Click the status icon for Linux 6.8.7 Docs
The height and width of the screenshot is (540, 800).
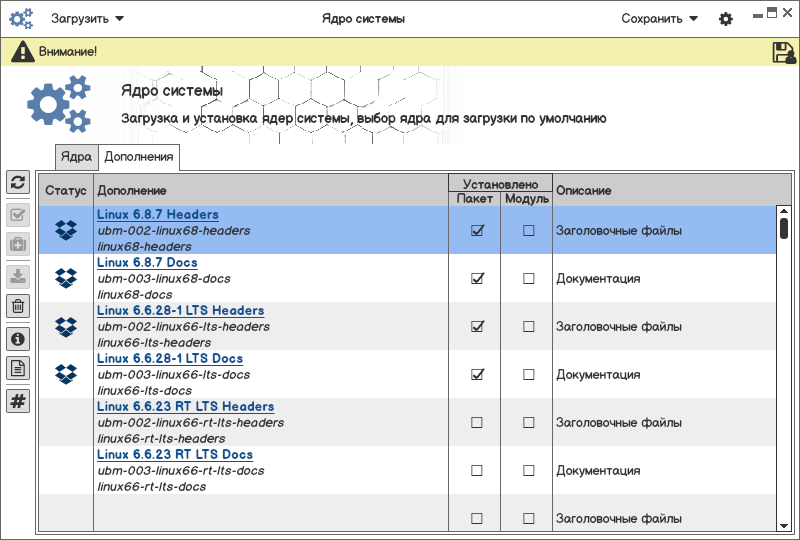point(66,278)
